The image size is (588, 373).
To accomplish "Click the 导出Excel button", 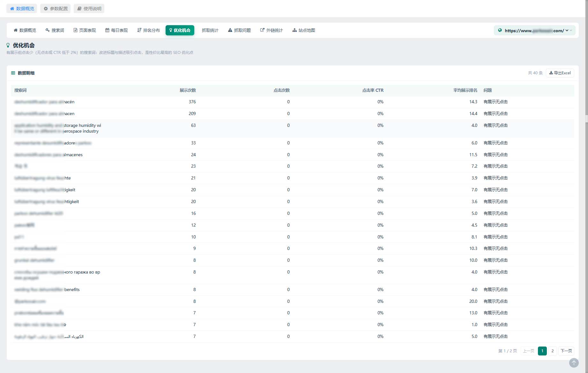I will tap(560, 73).
